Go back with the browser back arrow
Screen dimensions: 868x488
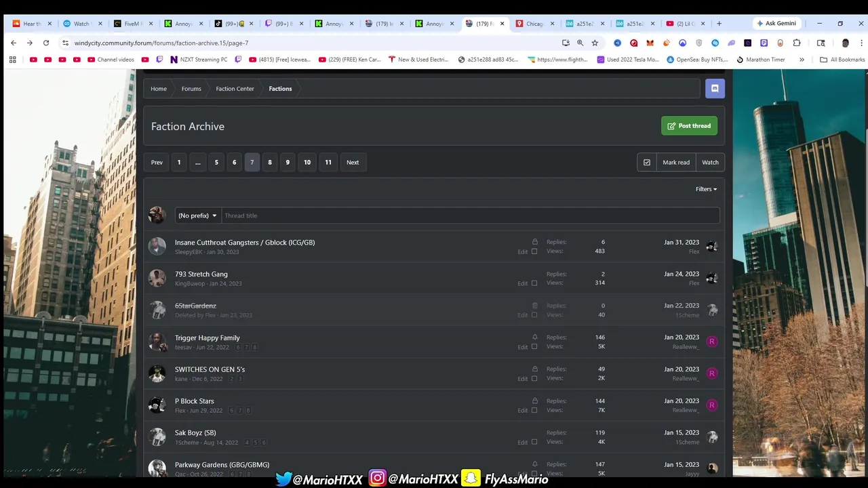coord(14,43)
